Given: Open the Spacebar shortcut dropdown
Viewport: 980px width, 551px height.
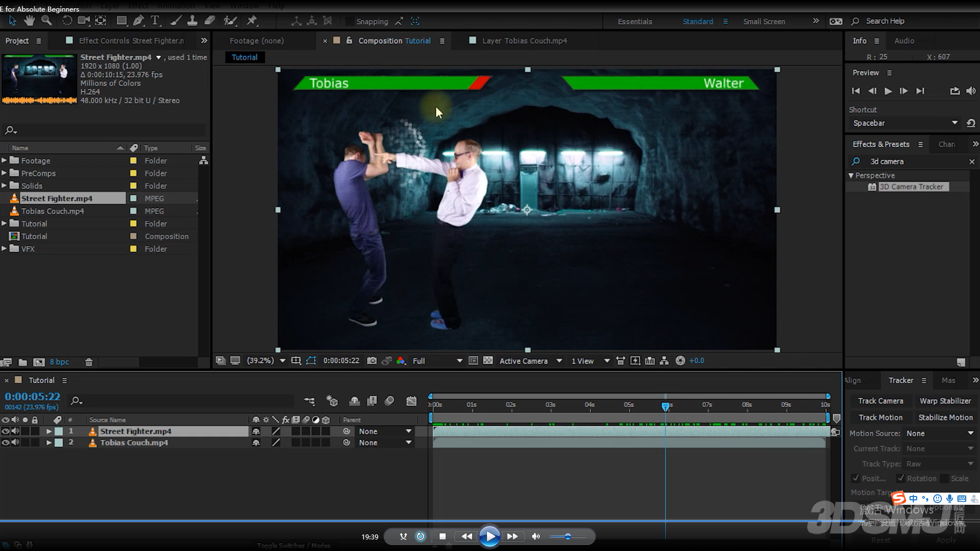Looking at the screenshot, I should coord(905,123).
